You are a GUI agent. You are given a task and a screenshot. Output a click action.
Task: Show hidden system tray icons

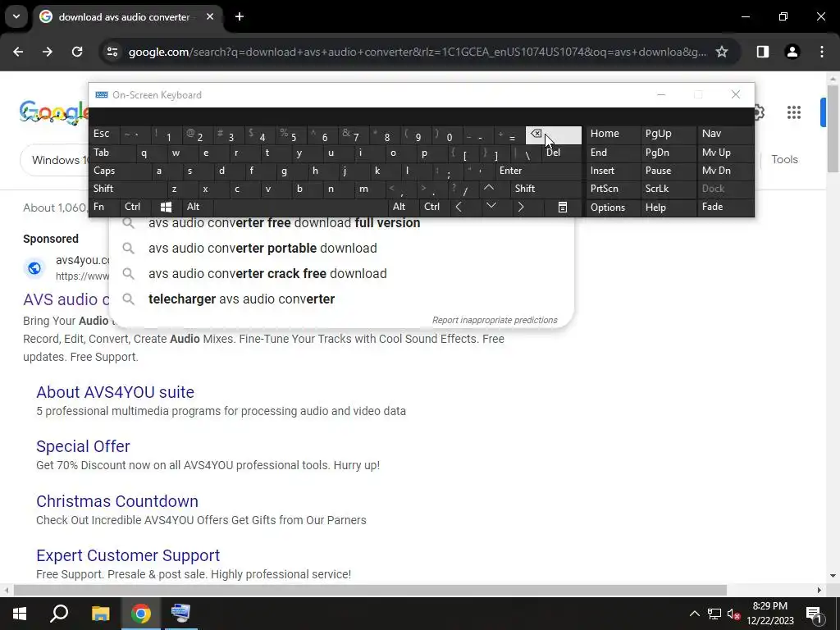click(x=694, y=614)
